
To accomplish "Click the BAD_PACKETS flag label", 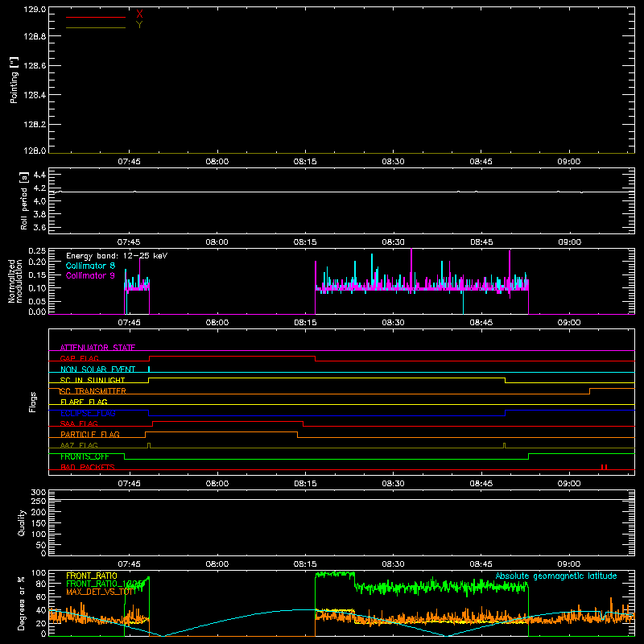I will coord(88,467).
